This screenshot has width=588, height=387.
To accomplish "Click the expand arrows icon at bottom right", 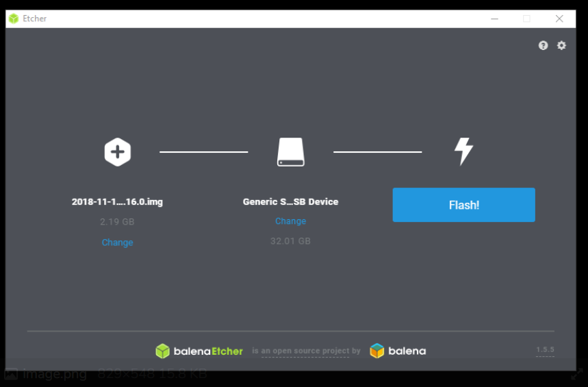I will (x=577, y=374).
